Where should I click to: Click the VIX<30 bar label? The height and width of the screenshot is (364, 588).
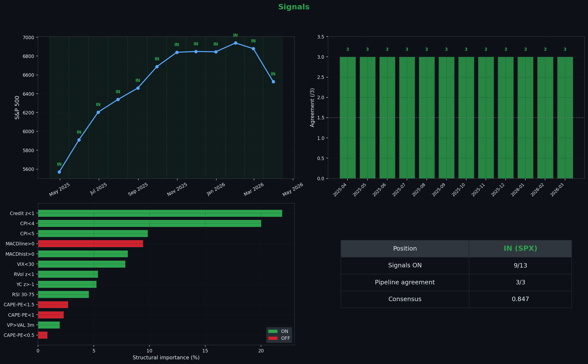[x=25, y=264]
